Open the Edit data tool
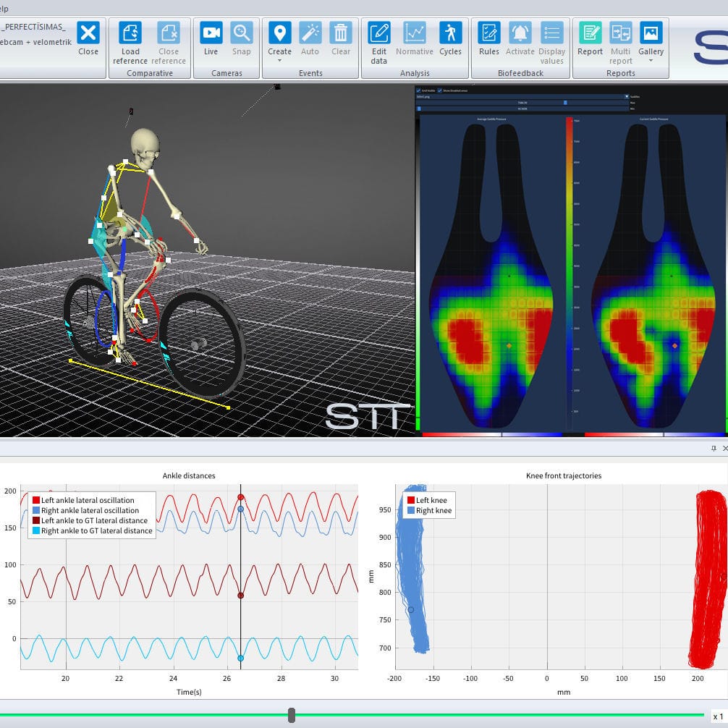The height and width of the screenshot is (728, 728). click(379, 33)
